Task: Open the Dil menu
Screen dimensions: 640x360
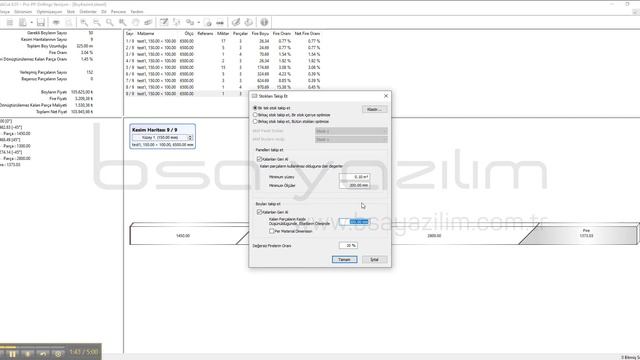Action: [104, 12]
